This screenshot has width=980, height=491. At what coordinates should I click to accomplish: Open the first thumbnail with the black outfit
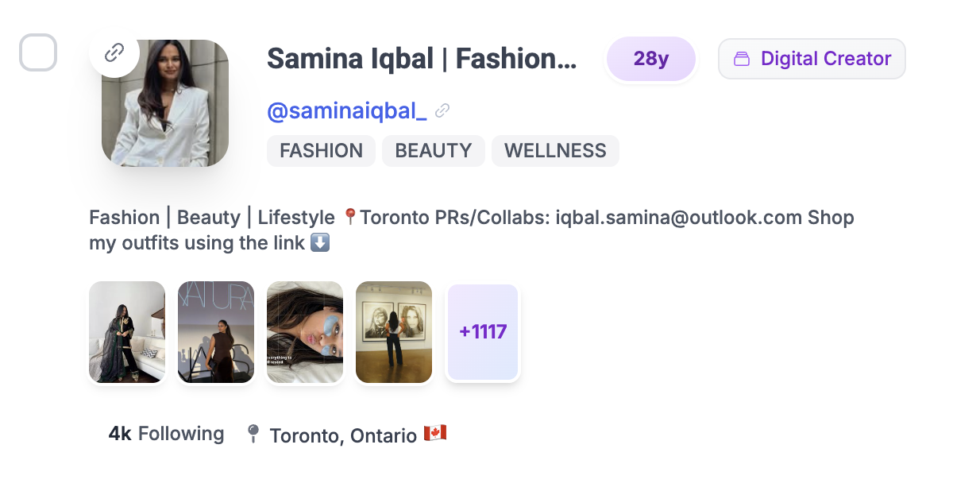click(x=127, y=331)
